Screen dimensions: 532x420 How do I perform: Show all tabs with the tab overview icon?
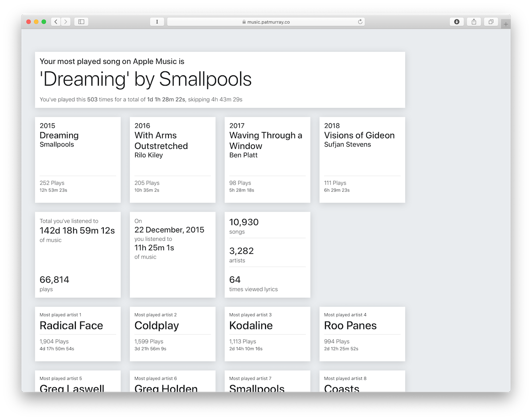[490, 21]
